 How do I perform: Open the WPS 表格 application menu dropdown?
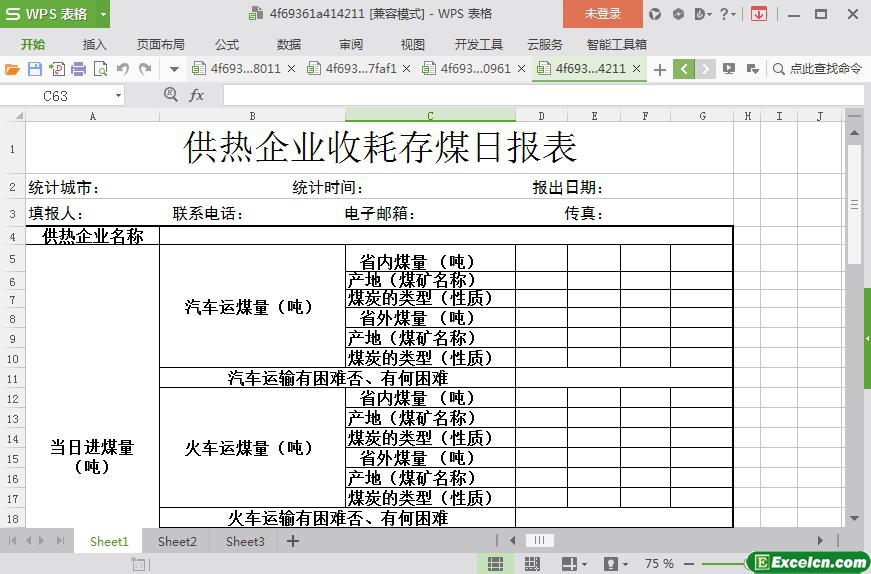pyautogui.click(x=103, y=14)
